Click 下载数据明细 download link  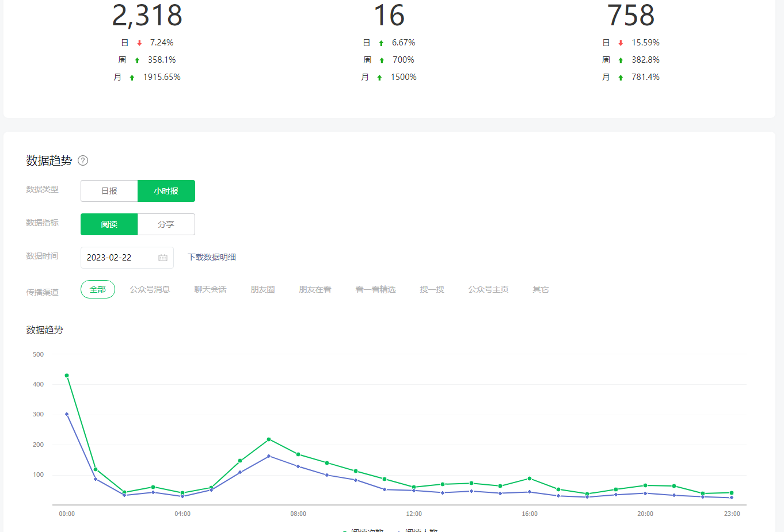(x=212, y=257)
